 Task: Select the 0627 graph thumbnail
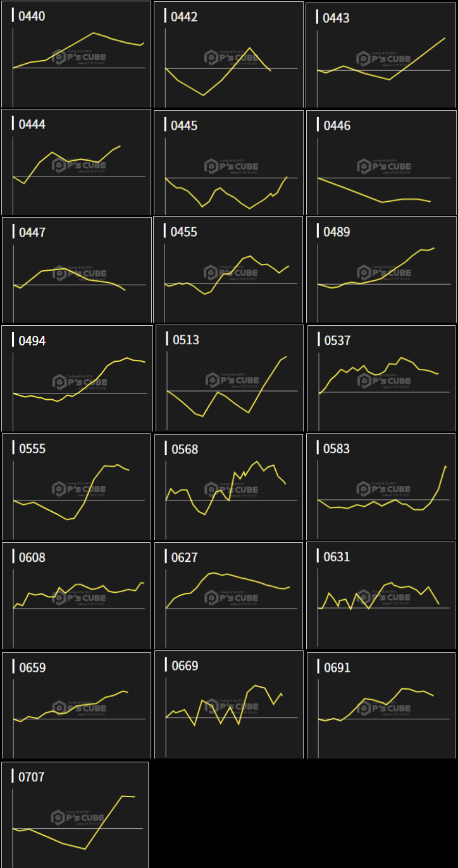(228, 595)
